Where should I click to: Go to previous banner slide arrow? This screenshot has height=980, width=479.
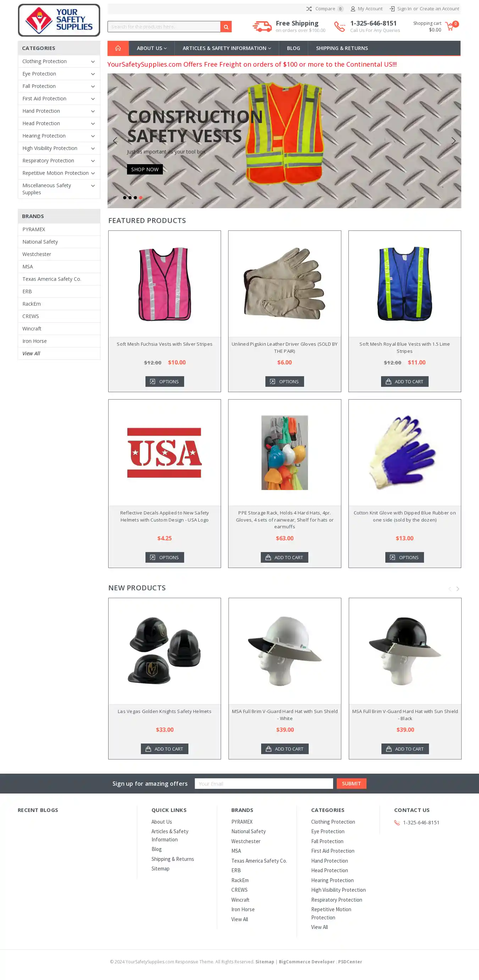point(115,141)
